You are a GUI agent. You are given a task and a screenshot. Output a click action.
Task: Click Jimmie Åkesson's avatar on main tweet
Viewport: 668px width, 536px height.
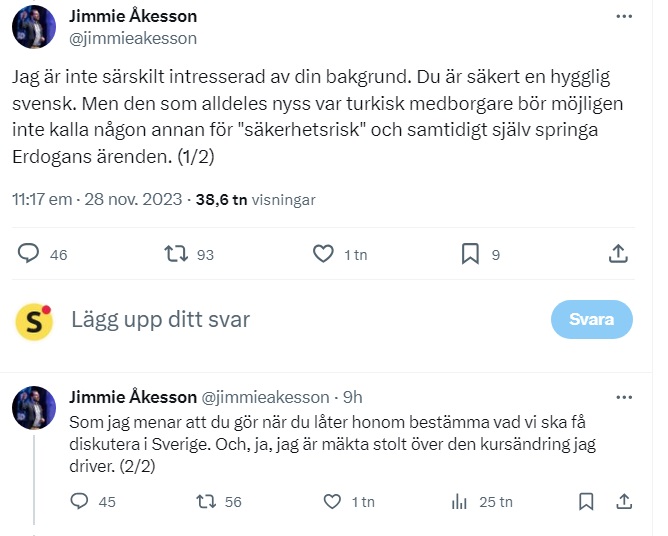point(34,27)
